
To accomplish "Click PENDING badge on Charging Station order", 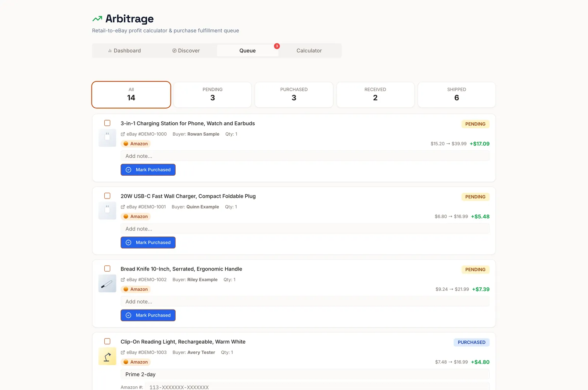I will click(475, 124).
